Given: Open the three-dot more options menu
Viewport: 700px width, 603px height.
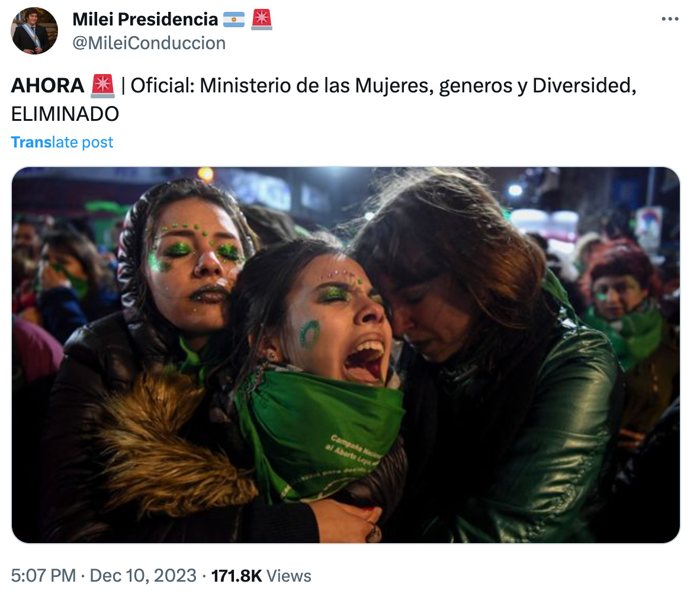Looking at the screenshot, I should (x=670, y=19).
